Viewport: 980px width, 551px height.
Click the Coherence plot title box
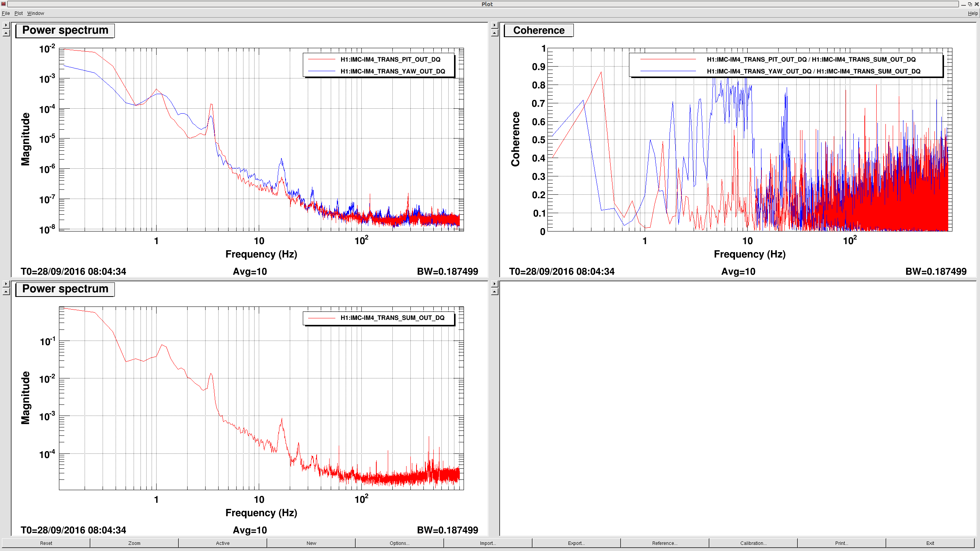pyautogui.click(x=539, y=31)
